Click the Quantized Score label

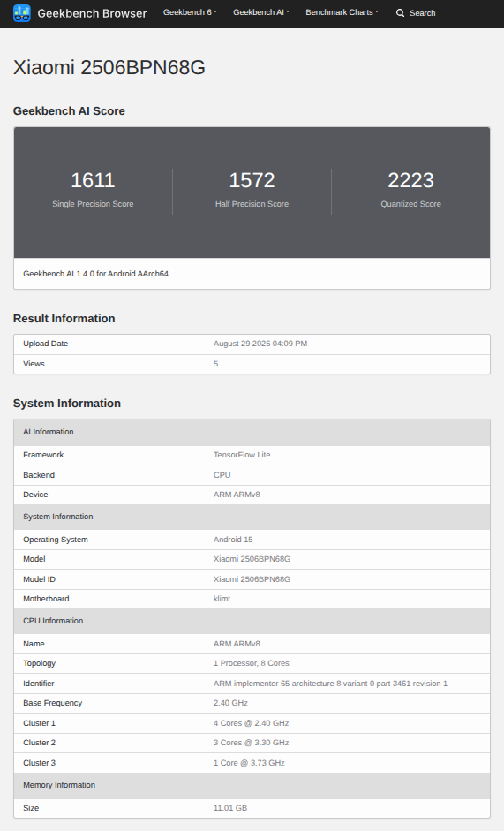pos(410,204)
